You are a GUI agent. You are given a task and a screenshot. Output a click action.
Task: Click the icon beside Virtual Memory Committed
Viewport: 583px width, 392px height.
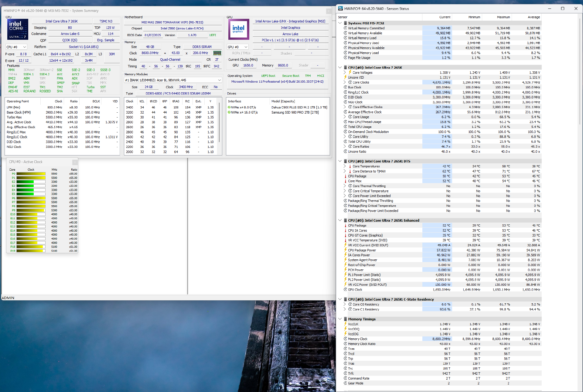345,28
